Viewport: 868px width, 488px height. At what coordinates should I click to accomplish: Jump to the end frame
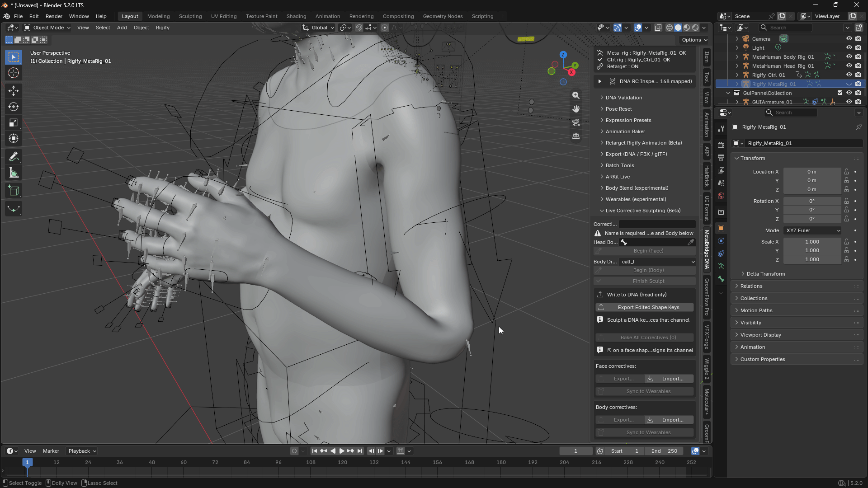click(360, 451)
